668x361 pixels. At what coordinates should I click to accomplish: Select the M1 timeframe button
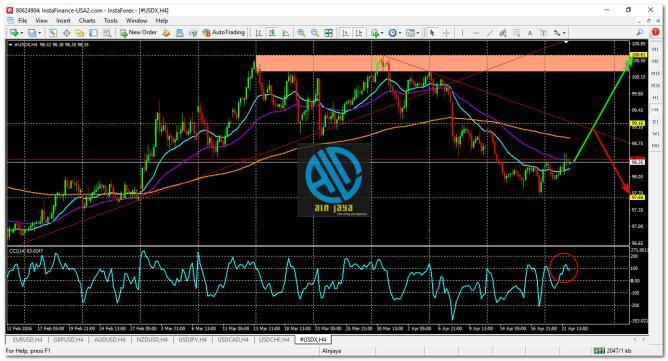point(656,49)
